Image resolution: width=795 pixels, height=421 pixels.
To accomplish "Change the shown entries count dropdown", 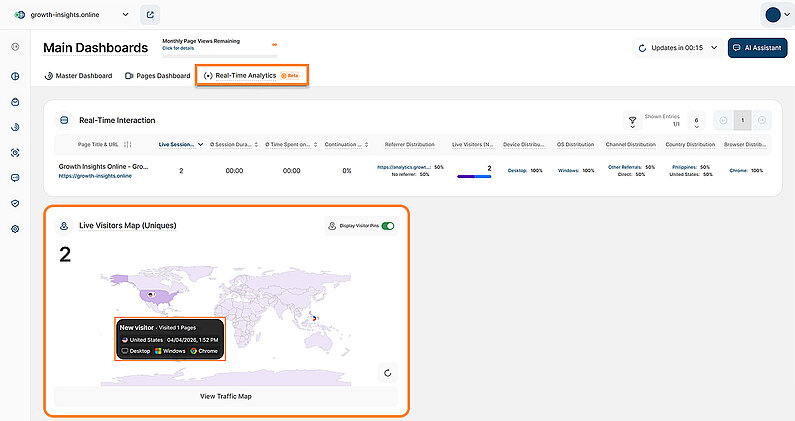I will coord(697,120).
